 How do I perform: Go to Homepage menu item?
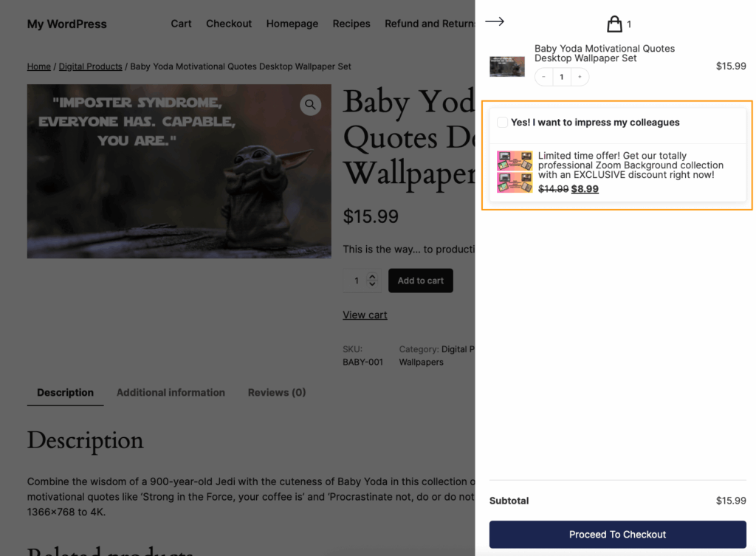pos(292,24)
